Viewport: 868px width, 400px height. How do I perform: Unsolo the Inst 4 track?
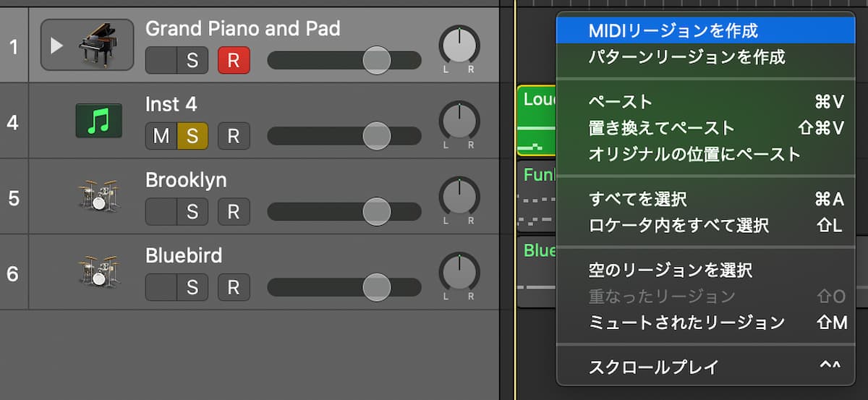(x=192, y=136)
